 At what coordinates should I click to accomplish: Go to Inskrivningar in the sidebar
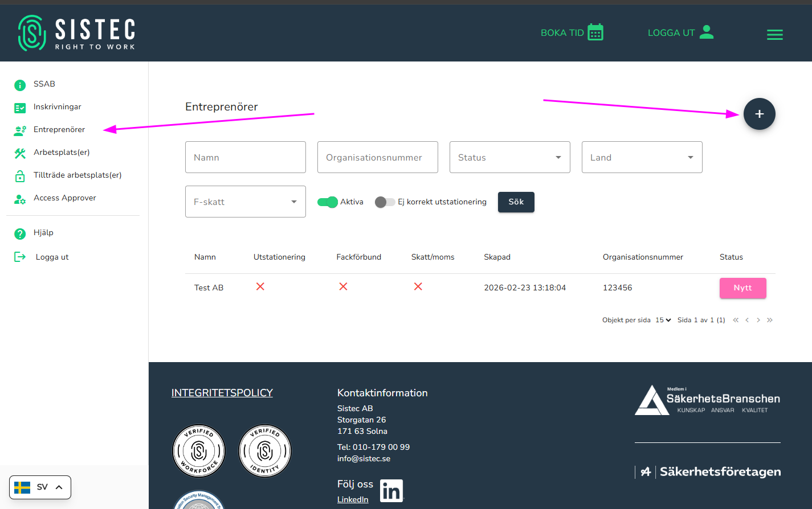point(58,107)
